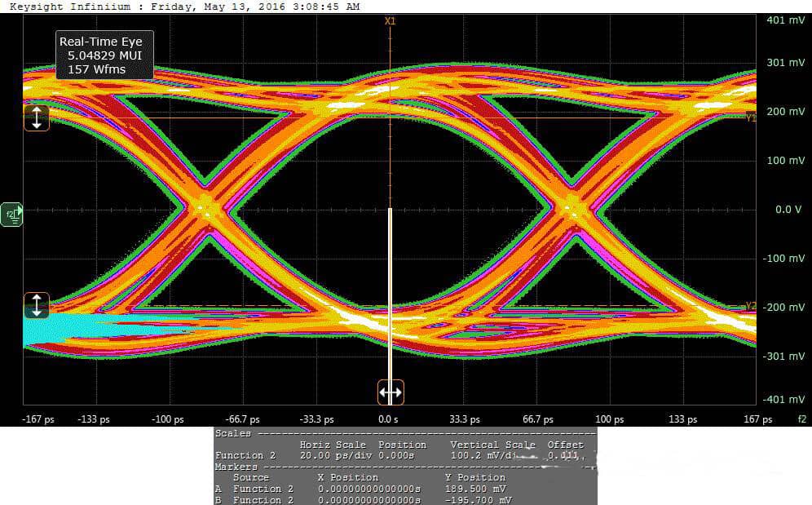Click the f2 label at bottom right corner
812x505 pixels.
tap(801, 419)
